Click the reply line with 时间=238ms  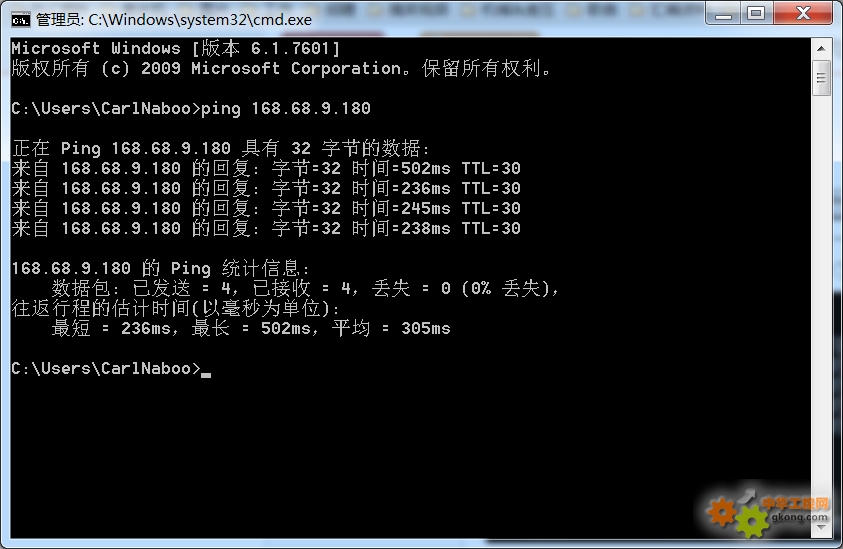[266, 228]
